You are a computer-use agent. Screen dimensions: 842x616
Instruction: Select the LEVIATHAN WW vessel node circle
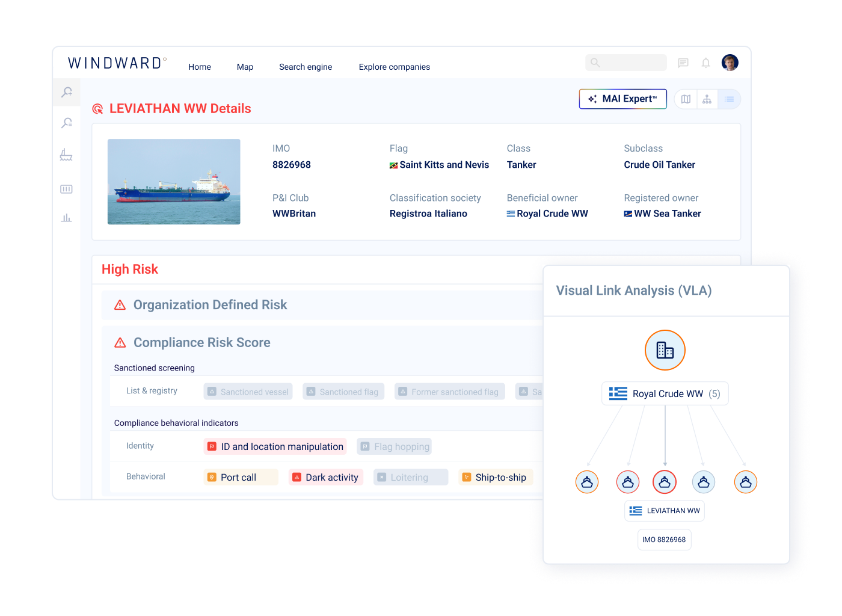click(665, 482)
